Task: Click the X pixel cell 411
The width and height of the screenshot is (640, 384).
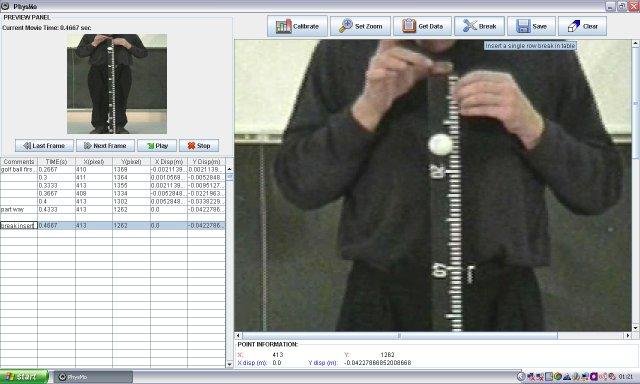Action: click(x=94, y=178)
